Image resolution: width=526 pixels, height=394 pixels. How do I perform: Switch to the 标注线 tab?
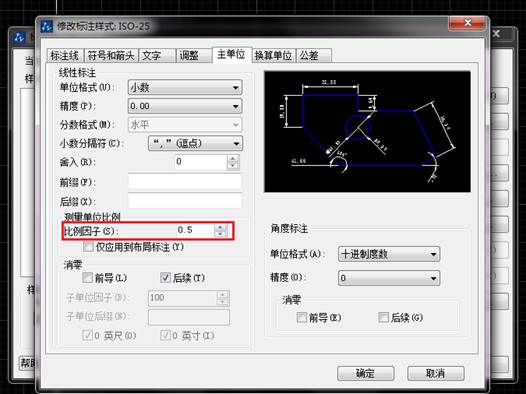64,55
